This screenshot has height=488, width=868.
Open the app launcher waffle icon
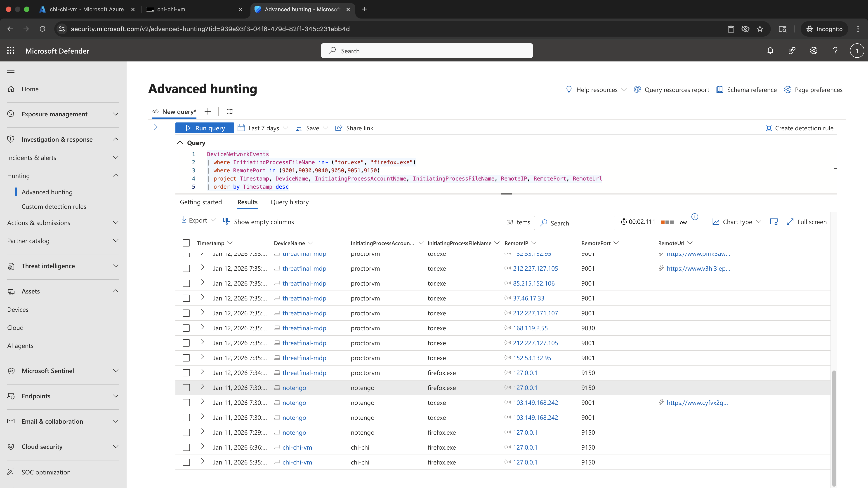(11, 51)
